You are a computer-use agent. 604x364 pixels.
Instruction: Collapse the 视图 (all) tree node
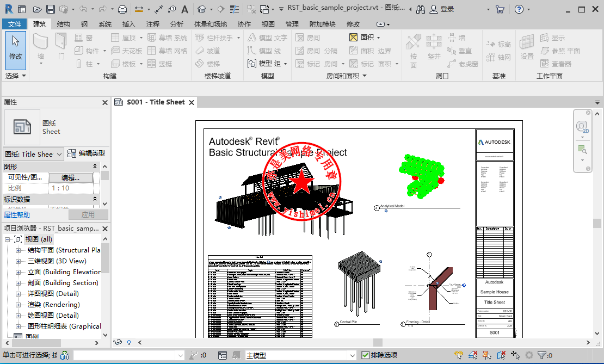pyautogui.click(x=7, y=239)
